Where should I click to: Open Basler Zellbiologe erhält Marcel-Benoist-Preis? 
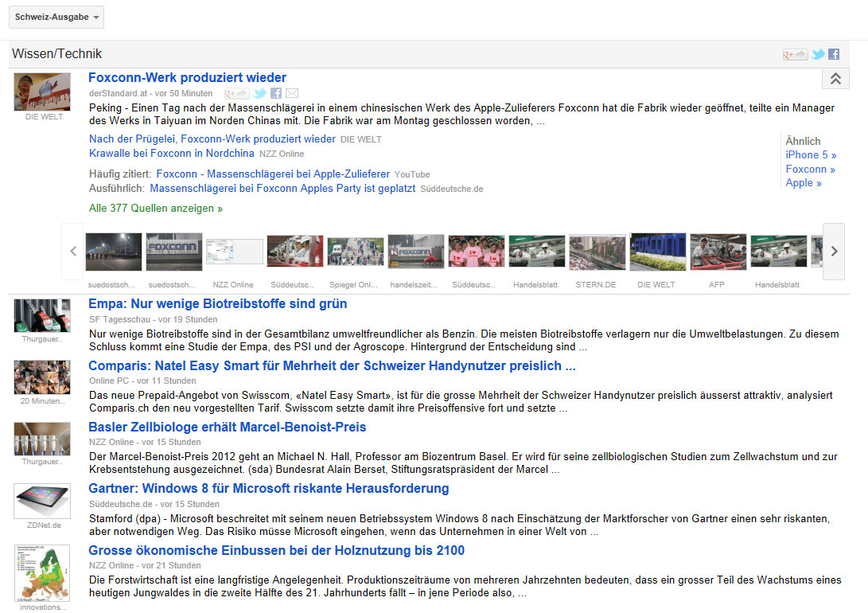pyautogui.click(x=227, y=428)
